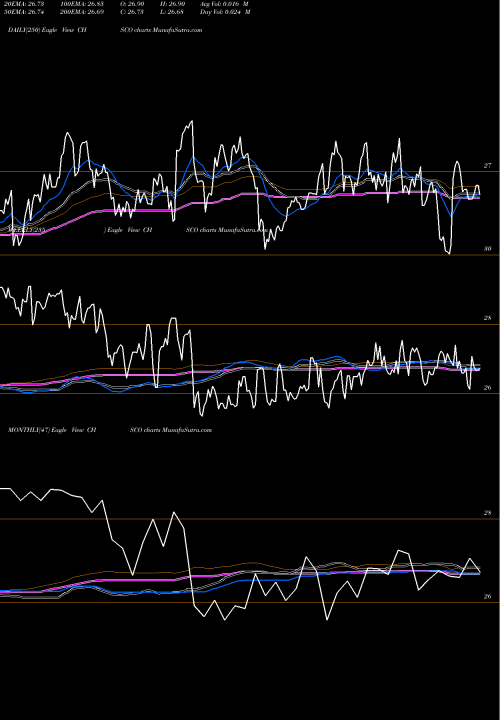Click the 200EMA value readout
This screenshot has height=720, width=500.
81,12
